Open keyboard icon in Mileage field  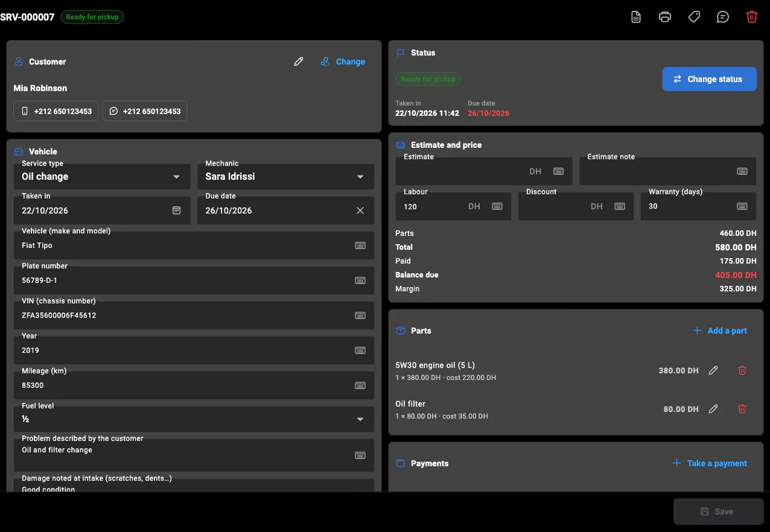pyautogui.click(x=360, y=385)
